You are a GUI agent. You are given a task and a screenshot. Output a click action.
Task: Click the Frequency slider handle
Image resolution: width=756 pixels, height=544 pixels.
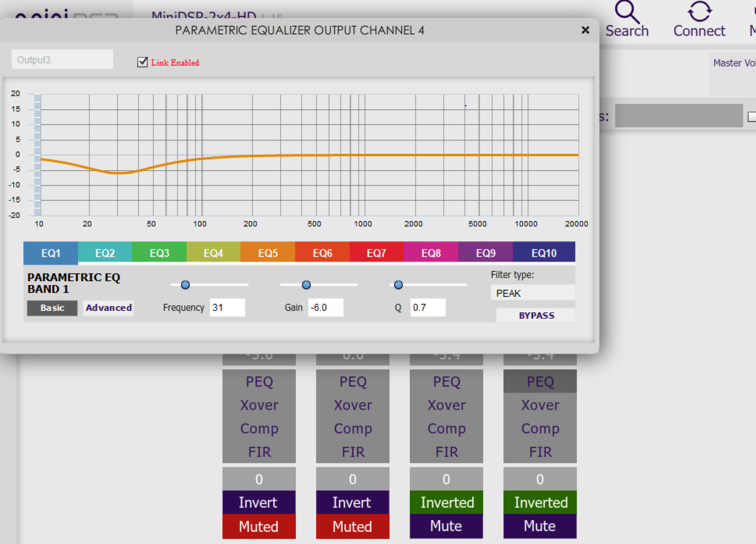click(185, 285)
